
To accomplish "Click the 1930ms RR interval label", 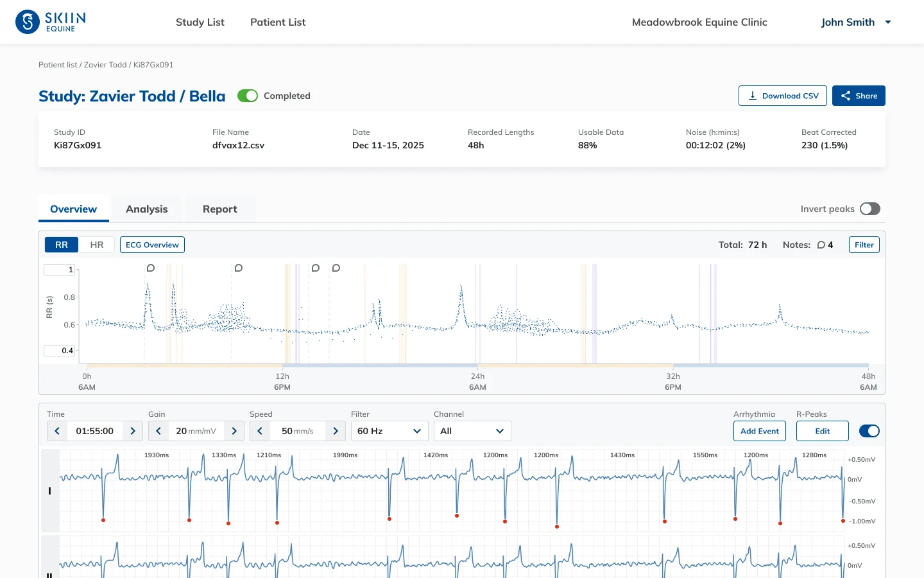I will (x=157, y=455).
